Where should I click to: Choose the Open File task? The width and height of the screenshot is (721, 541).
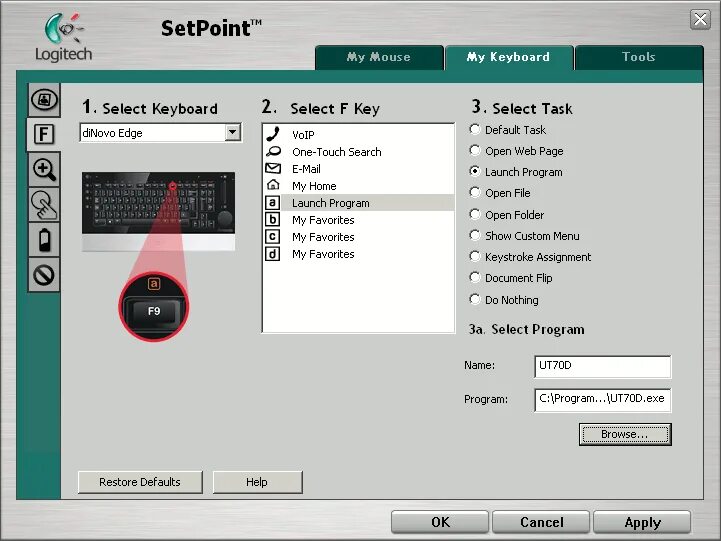pyautogui.click(x=475, y=193)
